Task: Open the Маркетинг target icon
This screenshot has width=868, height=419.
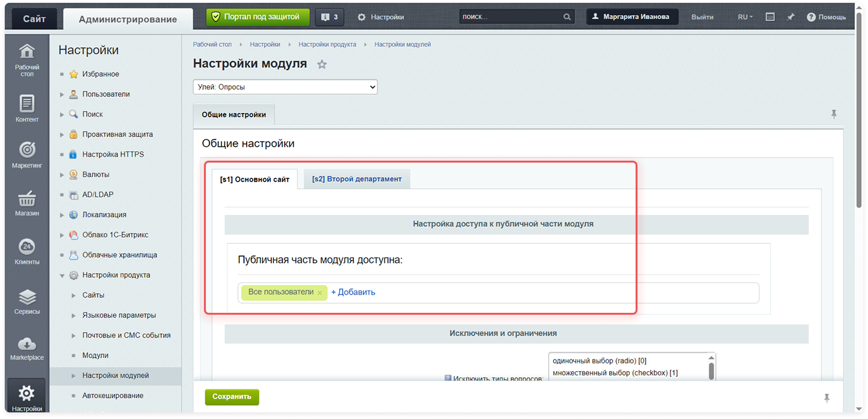Action: [x=27, y=150]
